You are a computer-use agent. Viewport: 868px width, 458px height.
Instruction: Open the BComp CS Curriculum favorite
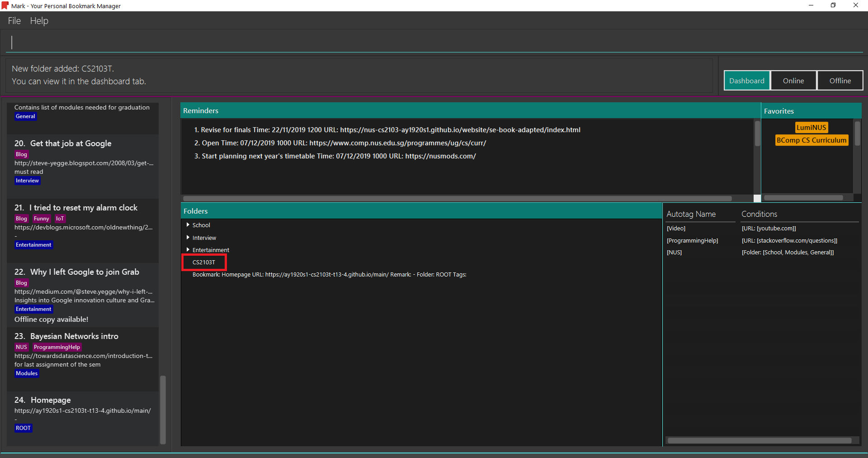pos(811,140)
